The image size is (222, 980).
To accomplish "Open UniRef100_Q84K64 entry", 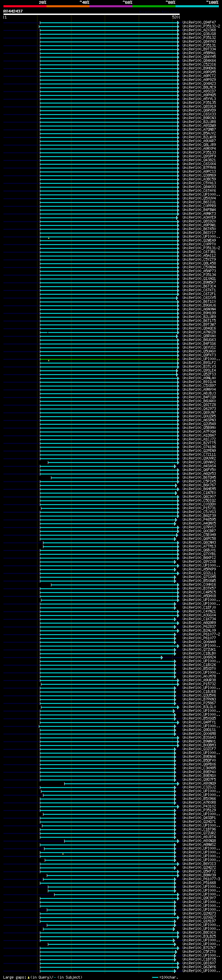I will (x=199, y=60).
